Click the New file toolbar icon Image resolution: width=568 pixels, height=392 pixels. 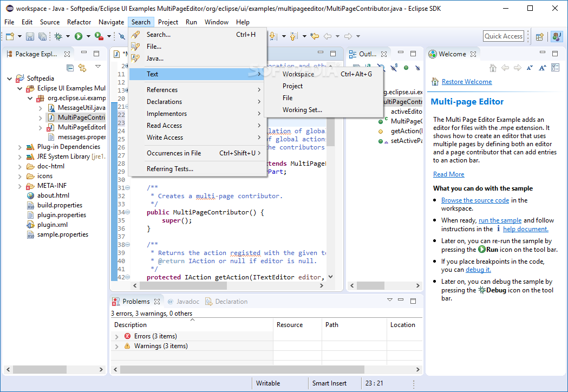pyautogui.click(x=10, y=36)
